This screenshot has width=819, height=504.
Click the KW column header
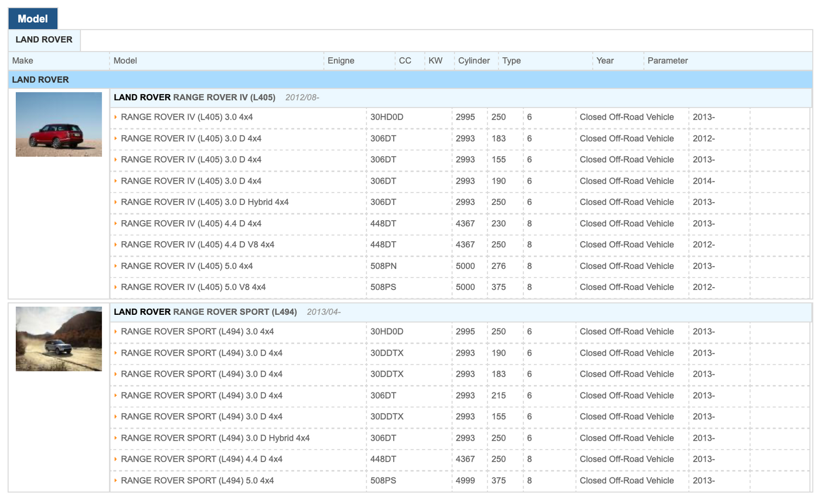tap(435, 61)
